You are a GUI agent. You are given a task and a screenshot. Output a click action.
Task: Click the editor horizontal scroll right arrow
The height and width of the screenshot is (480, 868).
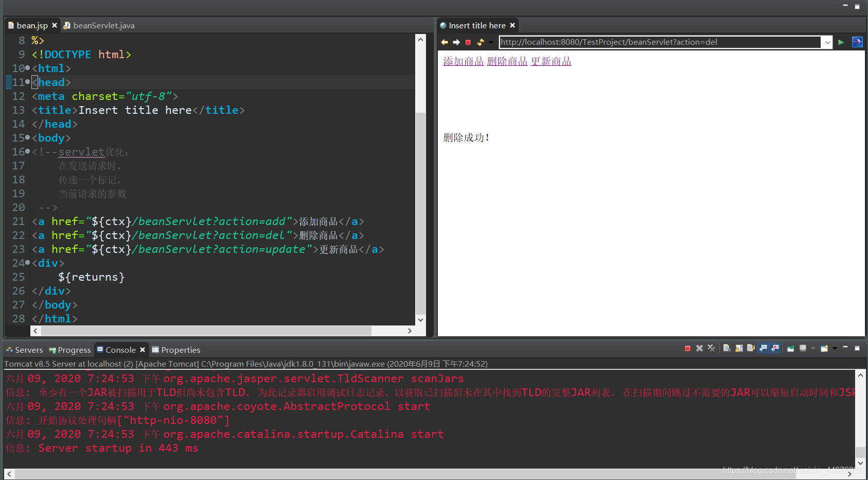(410, 331)
